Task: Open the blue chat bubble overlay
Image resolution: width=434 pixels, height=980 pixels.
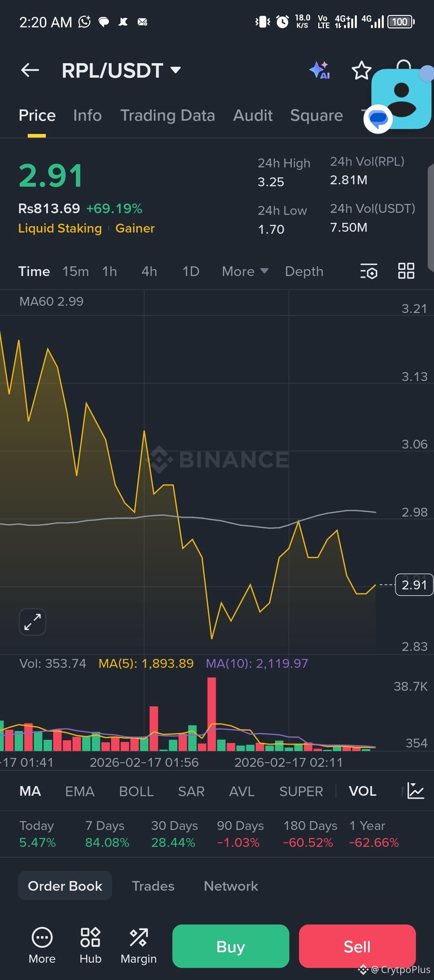Action: (378, 119)
